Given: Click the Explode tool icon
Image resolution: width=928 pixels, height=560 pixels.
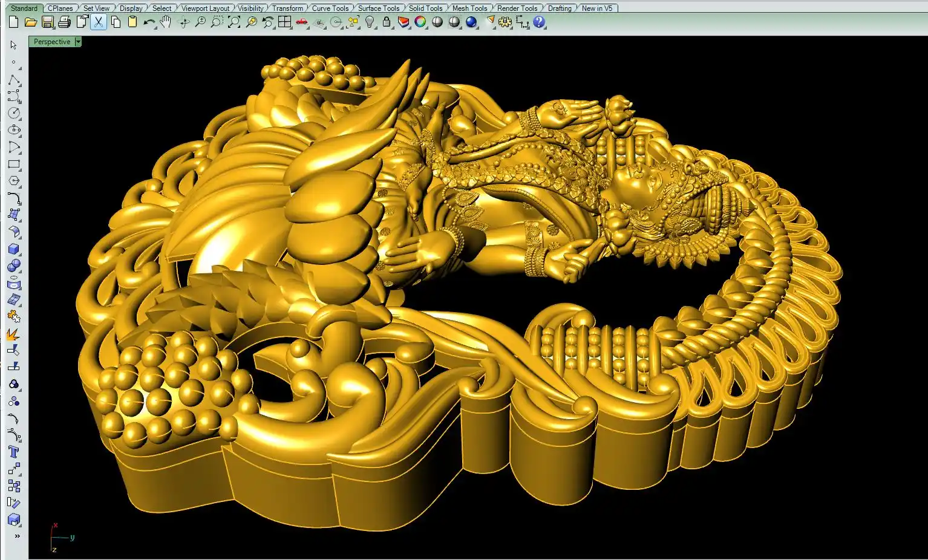Looking at the screenshot, I should coord(13,333).
